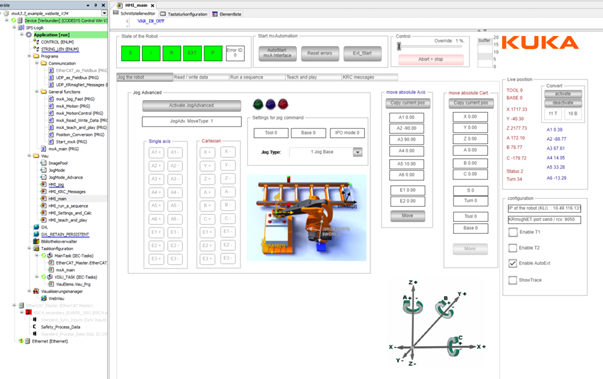The width and height of the screenshot is (603, 379).
Task: Click the GVL globe icon
Action: click(x=36, y=227)
